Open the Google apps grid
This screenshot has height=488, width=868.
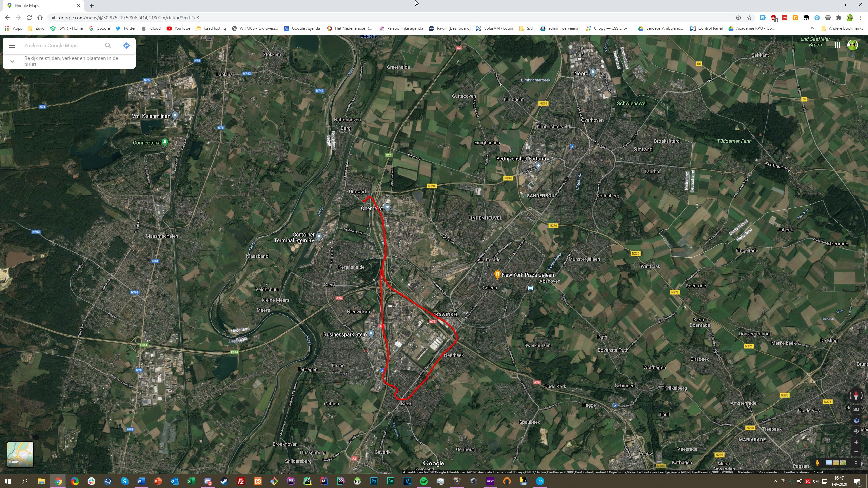coord(837,45)
